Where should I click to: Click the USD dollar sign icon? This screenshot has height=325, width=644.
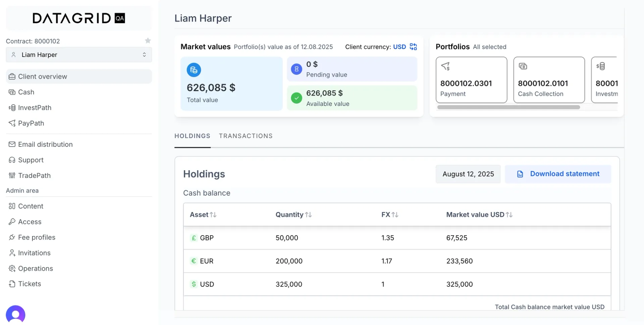[194, 284]
